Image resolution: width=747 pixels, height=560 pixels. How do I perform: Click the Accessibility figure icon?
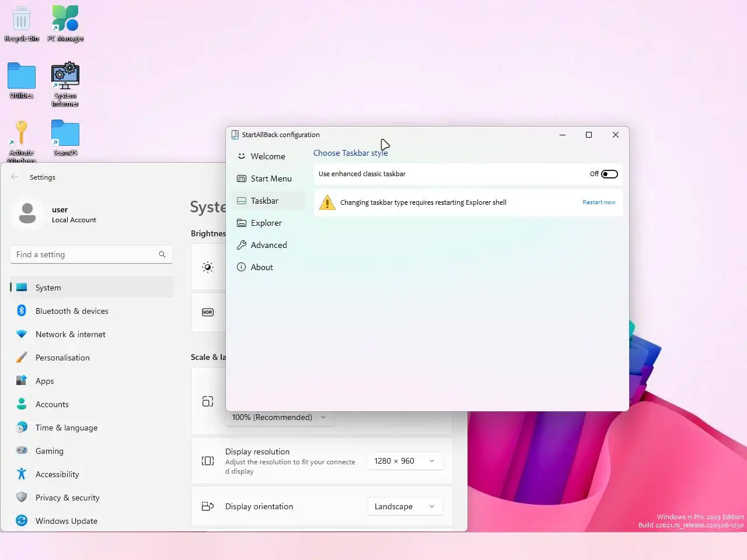click(22, 474)
